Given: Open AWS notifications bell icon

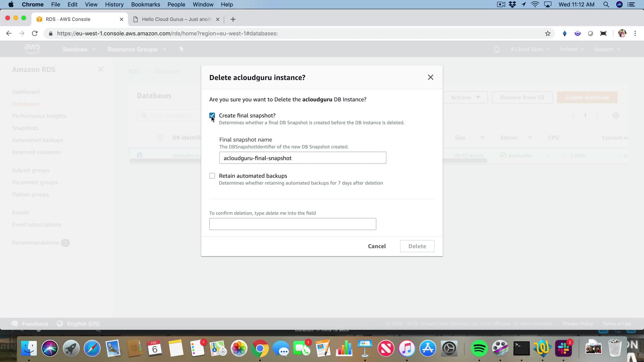Looking at the screenshot, I should click(496, 49).
